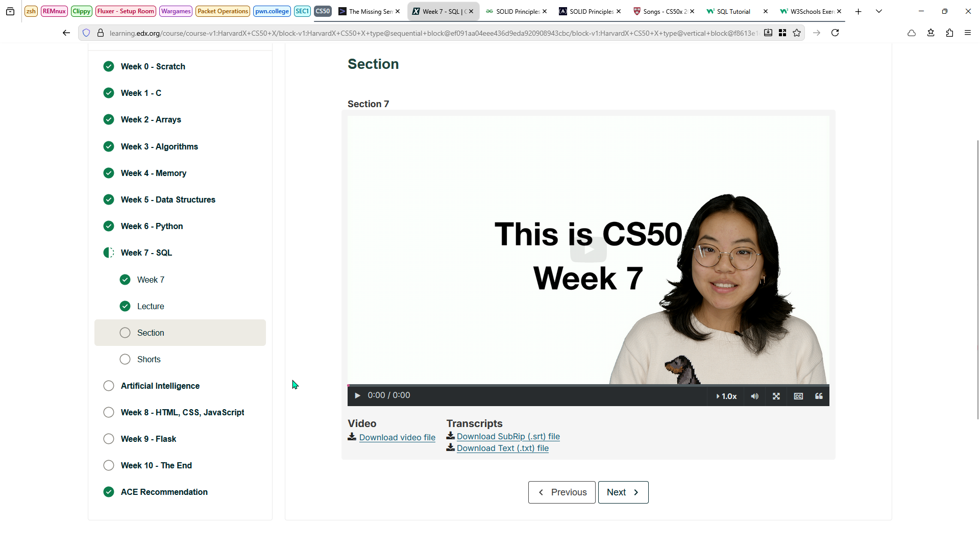This screenshot has height=551, width=980.
Task: Mute the video volume
Action: click(754, 396)
